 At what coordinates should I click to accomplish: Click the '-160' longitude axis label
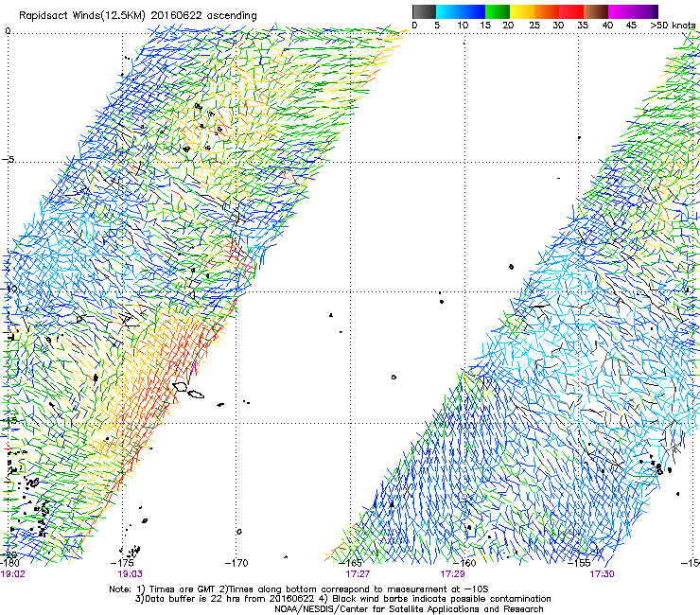(x=464, y=563)
